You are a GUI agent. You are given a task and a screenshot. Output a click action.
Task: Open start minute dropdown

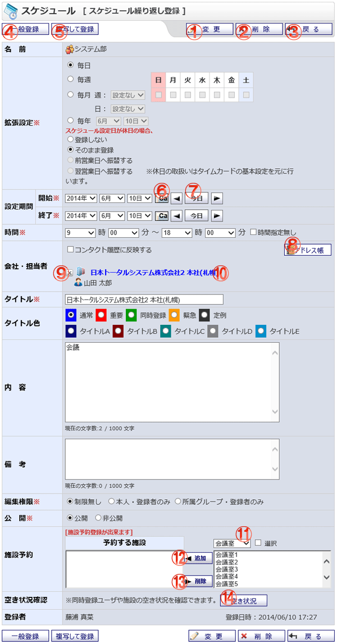click(124, 233)
